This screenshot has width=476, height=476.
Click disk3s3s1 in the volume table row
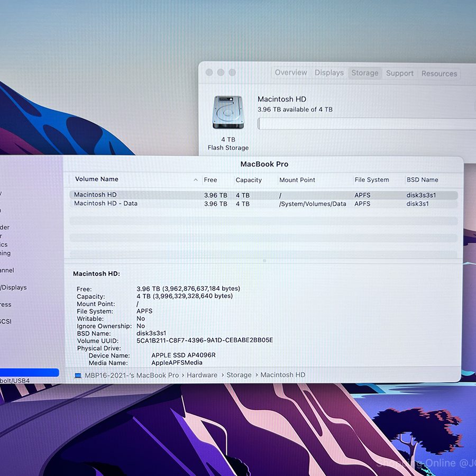(x=421, y=195)
